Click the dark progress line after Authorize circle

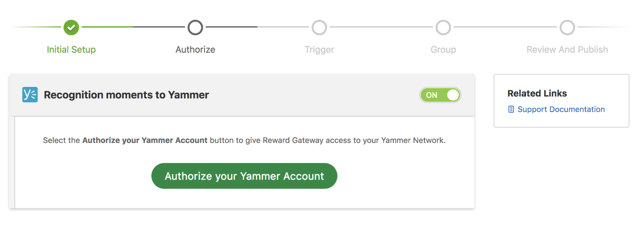[x=231, y=27]
